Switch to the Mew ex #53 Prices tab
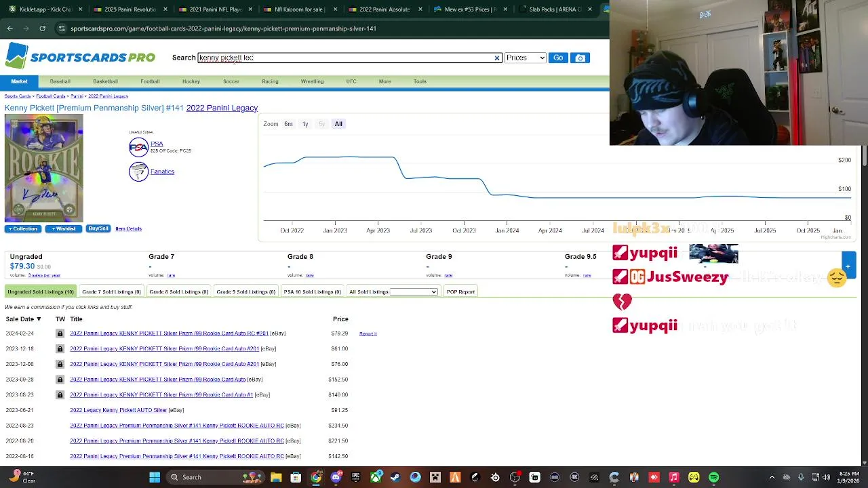Screen dimensions: 868x488 click(470, 9)
